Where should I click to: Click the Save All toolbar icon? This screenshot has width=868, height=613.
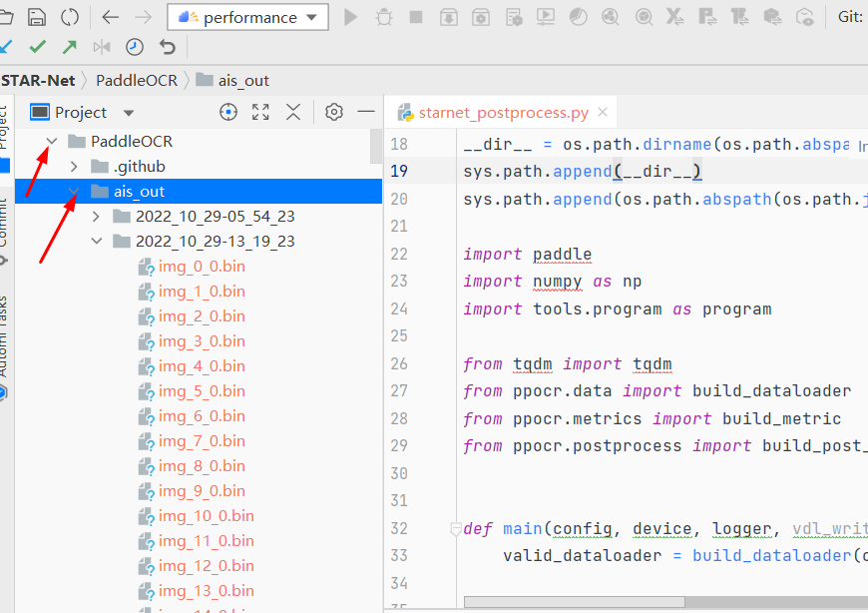[x=37, y=17]
